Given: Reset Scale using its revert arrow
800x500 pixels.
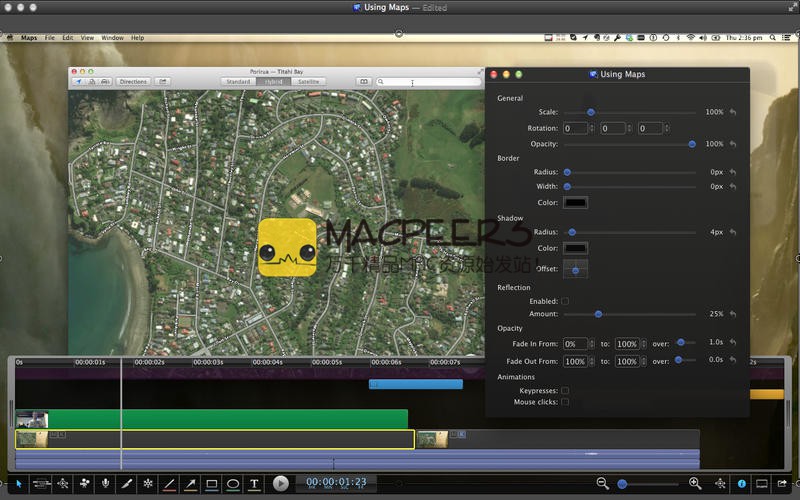Looking at the screenshot, I should coord(733,113).
